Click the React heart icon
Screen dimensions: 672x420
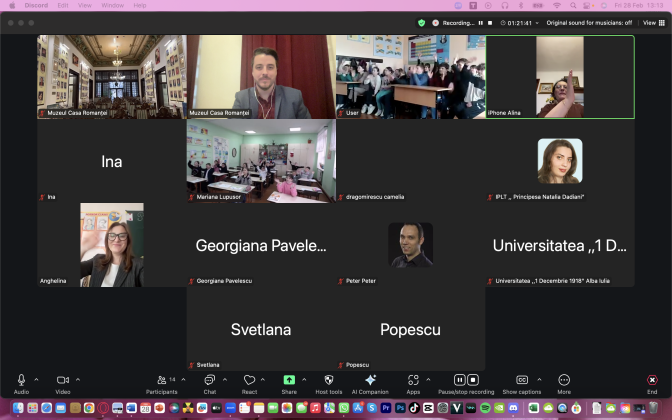click(249, 381)
